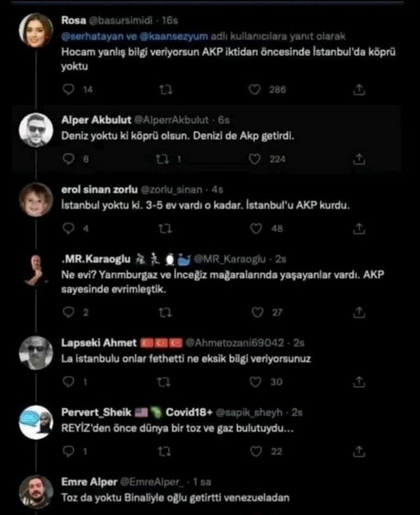Like .MR.Karaoglu's tweet about caves
This screenshot has height=515, width=420.
[257, 312]
